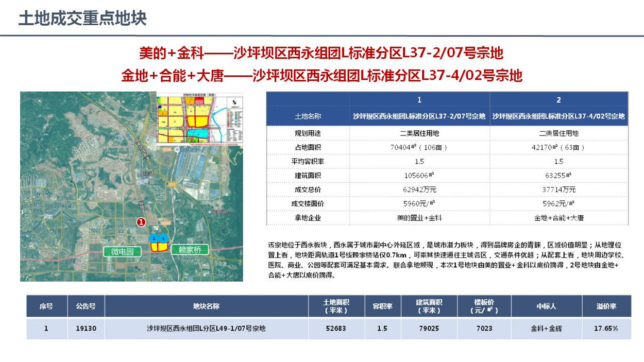Click the "公告号" column header
This screenshot has width=644, height=362.
86,306
